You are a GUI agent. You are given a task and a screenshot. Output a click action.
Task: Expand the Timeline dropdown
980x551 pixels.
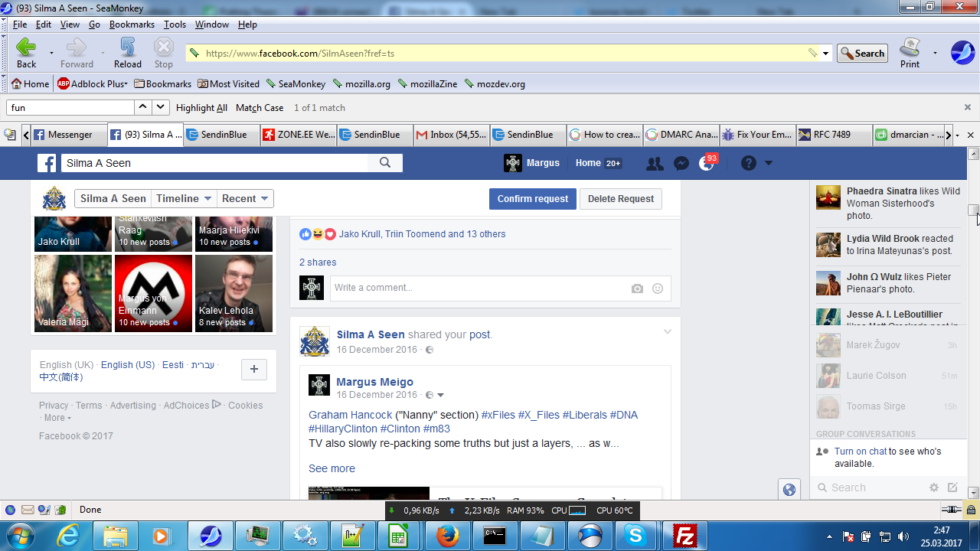184,198
